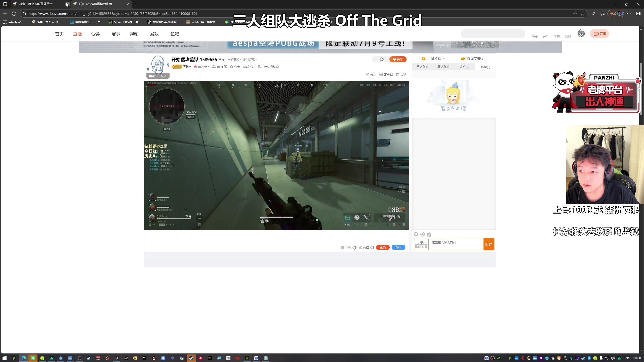Open 视频 in Douyu navigation
The image size is (644, 362).
click(x=134, y=34)
